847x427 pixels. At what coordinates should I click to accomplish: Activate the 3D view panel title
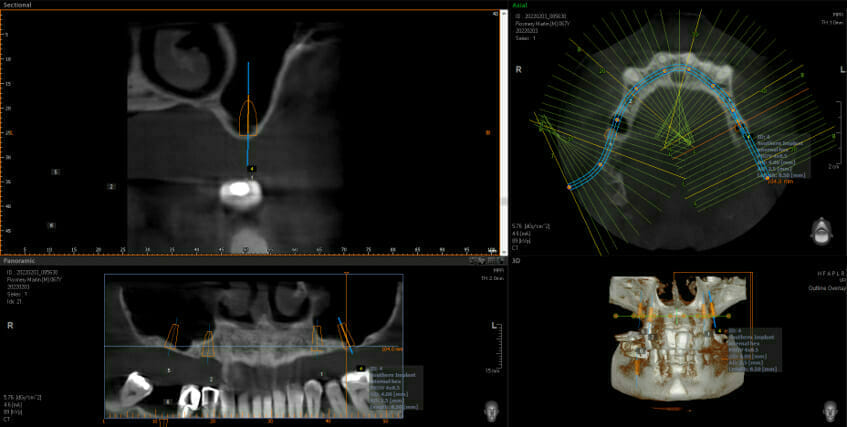pyautogui.click(x=518, y=259)
